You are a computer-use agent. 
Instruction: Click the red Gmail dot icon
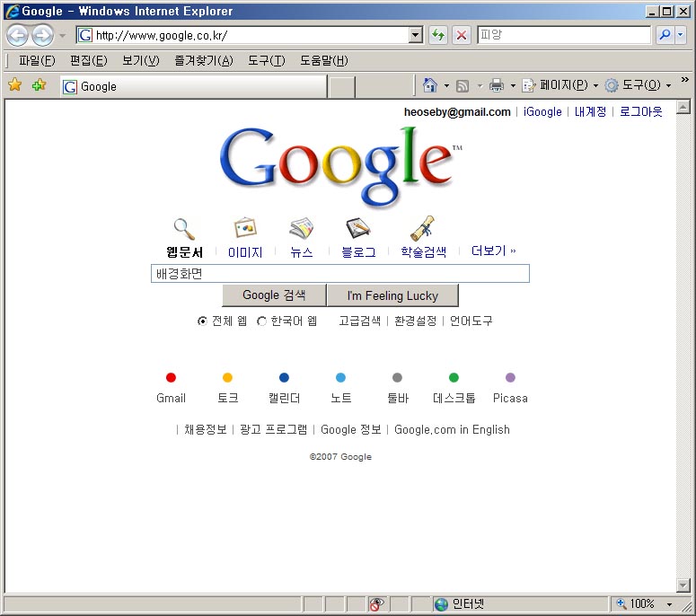(171, 378)
